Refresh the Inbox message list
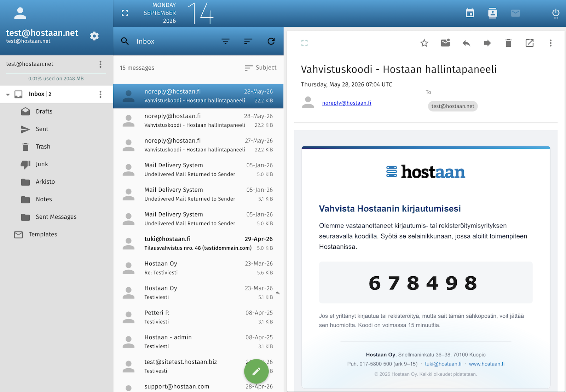The height and width of the screenshot is (392, 566). [271, 41]
